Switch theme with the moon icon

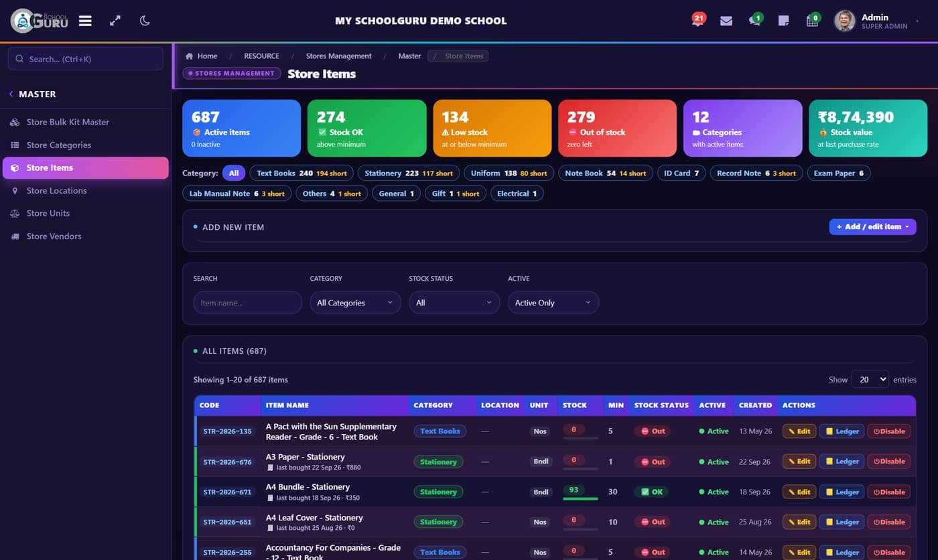pos(145,21)
